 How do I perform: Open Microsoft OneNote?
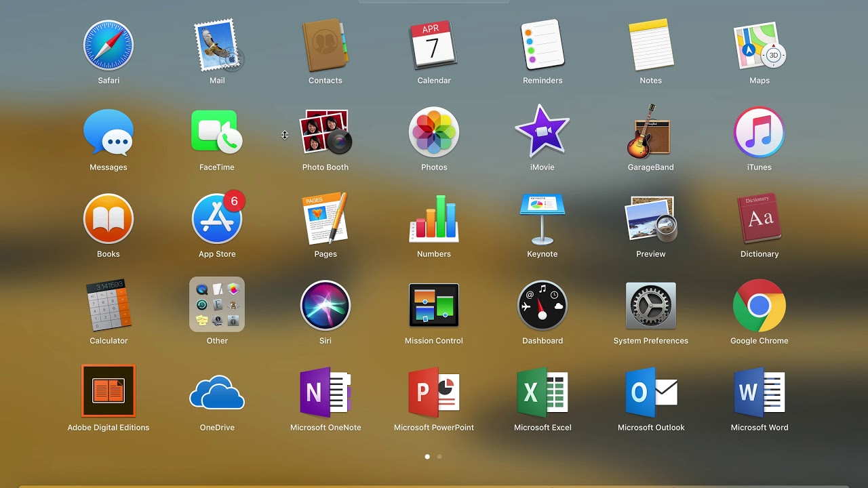[x=325, y=392]
